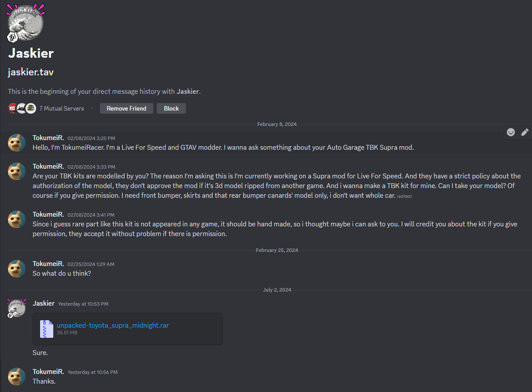Click the first mutual server icon
This screenshot has height=392, width=532.
point(13,108)
